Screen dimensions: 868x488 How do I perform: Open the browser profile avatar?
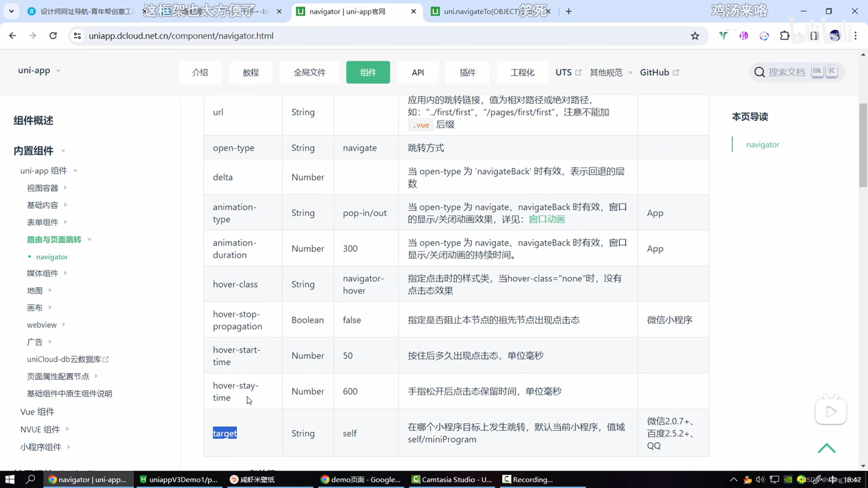[x=835, y=36]
